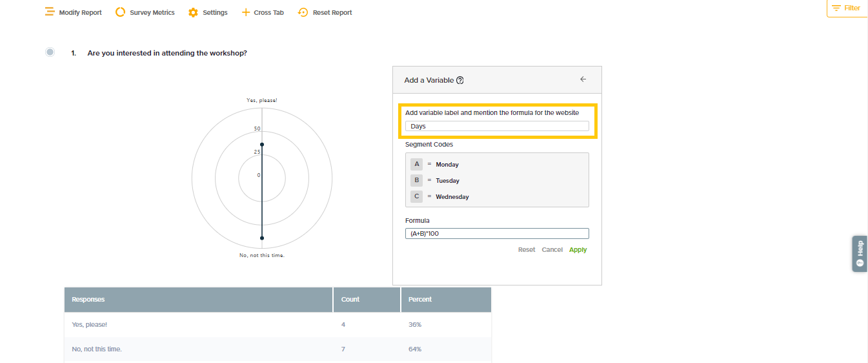Click the Formula input field

(x=497, y=234)
